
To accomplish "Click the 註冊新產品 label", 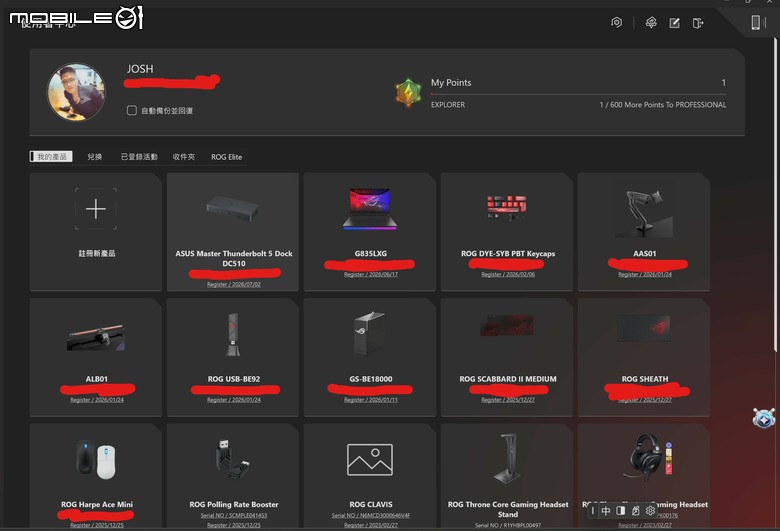I will 97,253.
